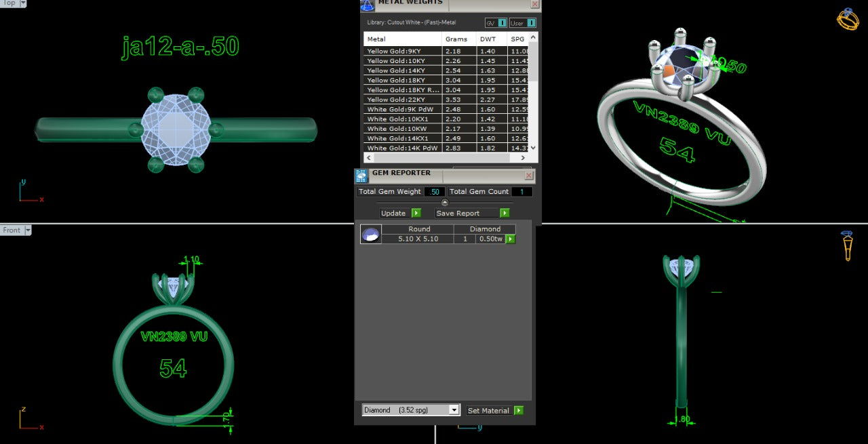Click the round diamond in top viewport

tap(176, 129)
